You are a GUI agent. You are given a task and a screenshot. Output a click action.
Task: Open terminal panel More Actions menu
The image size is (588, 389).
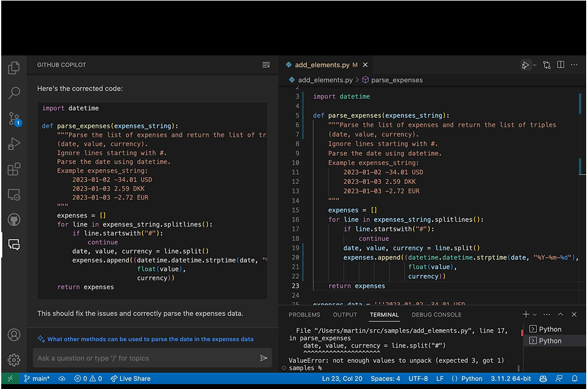coord(547,314)
